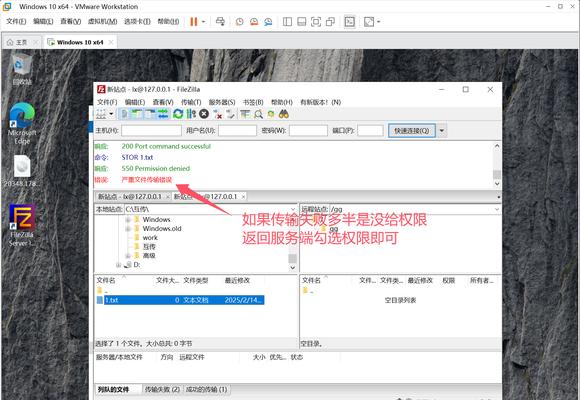Open FileZilla 传输(T) menu
The height and width of the screenshot is (400, 580).
tap(191, 102)
